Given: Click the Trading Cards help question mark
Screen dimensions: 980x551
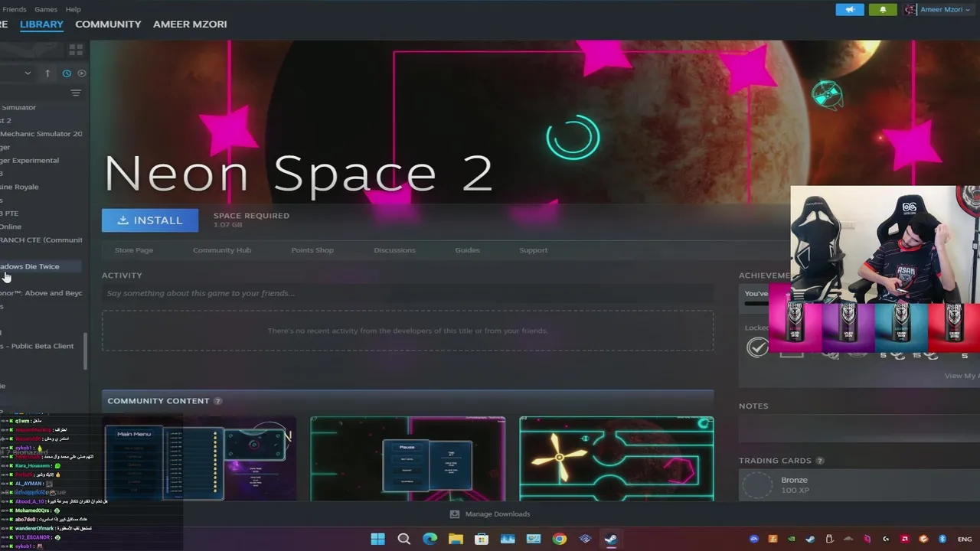Looking at the screenshot, I should coord(820,461).
